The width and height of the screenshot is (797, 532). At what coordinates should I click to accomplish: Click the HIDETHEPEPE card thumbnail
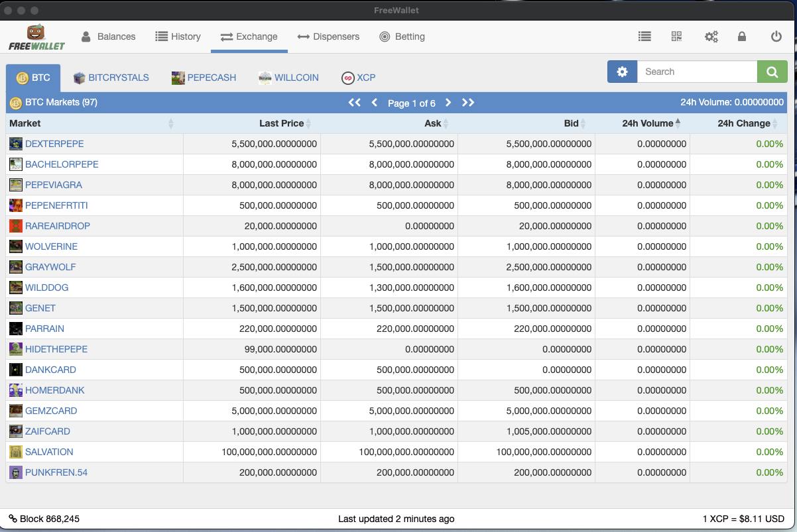16,349
